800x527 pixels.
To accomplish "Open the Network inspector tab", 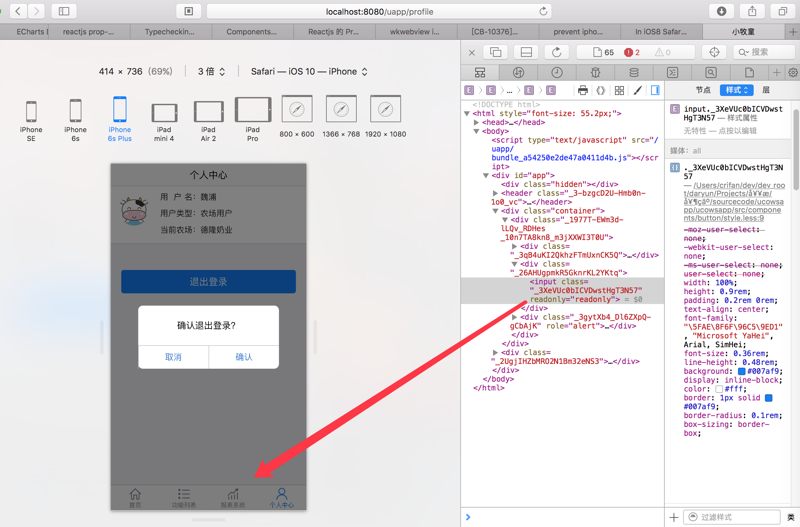I will 518,72.
